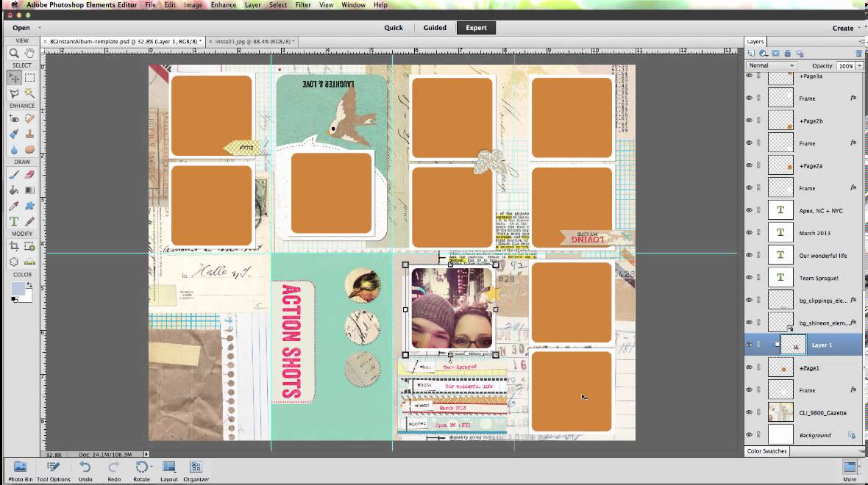868x485 pixels.
Task: Open the Layers panel flyout menu
Action: (x=861, y=41)
